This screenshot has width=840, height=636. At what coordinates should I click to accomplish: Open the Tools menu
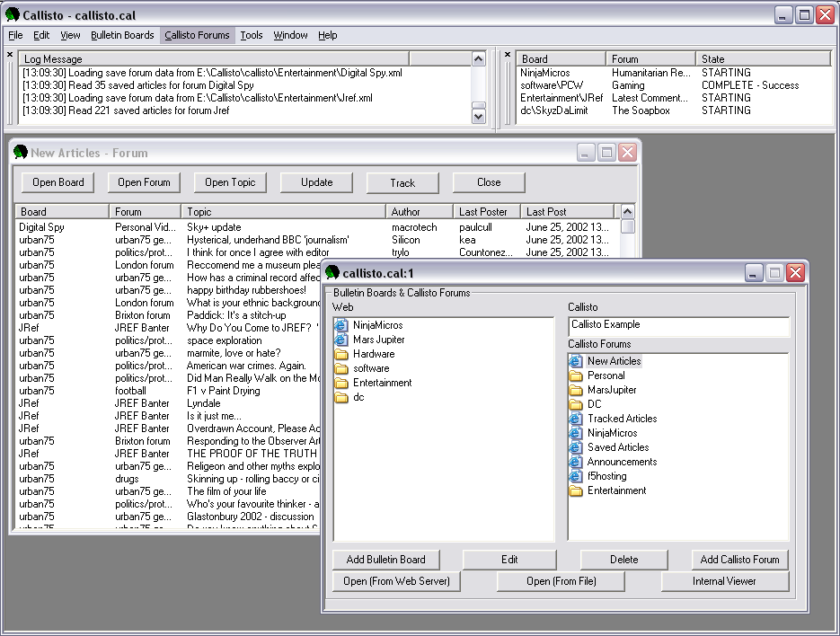click(x=252, y=35)
